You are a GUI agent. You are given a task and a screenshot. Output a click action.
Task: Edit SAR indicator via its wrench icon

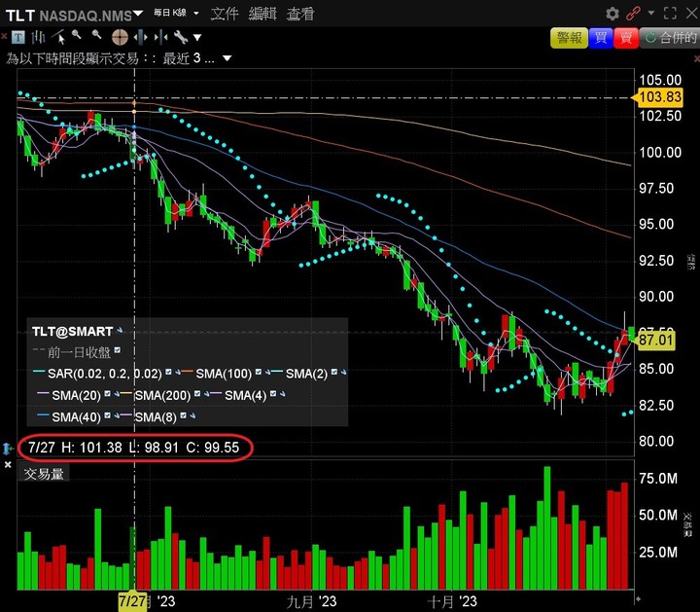click(177, 372)
